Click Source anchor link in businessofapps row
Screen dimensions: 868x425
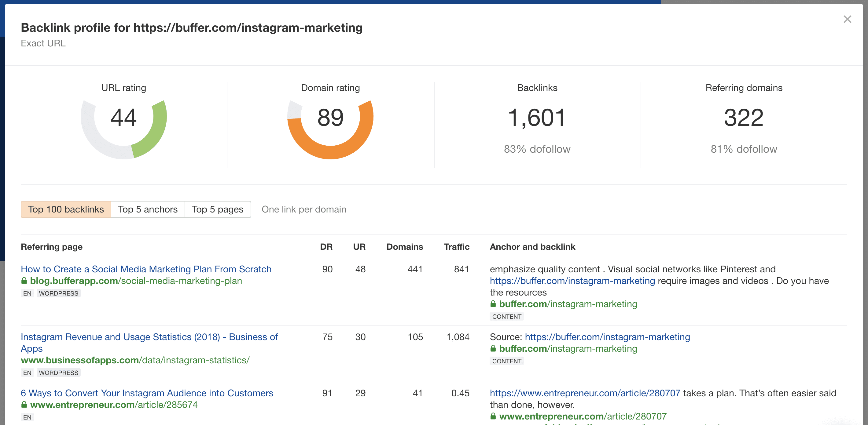(607, 337)
